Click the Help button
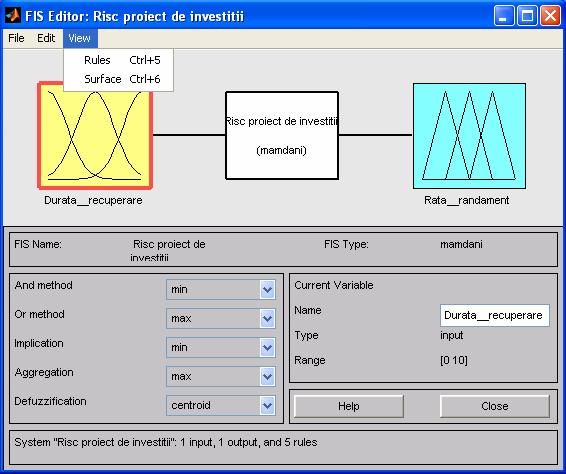Screen dimensions: 566x474 (349, 406)
